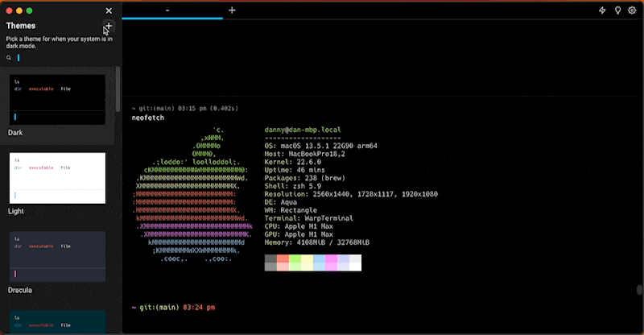Click the Dark theme label
Image resolution: width=644 pixels, height=335 pixels.
(15, 133)
